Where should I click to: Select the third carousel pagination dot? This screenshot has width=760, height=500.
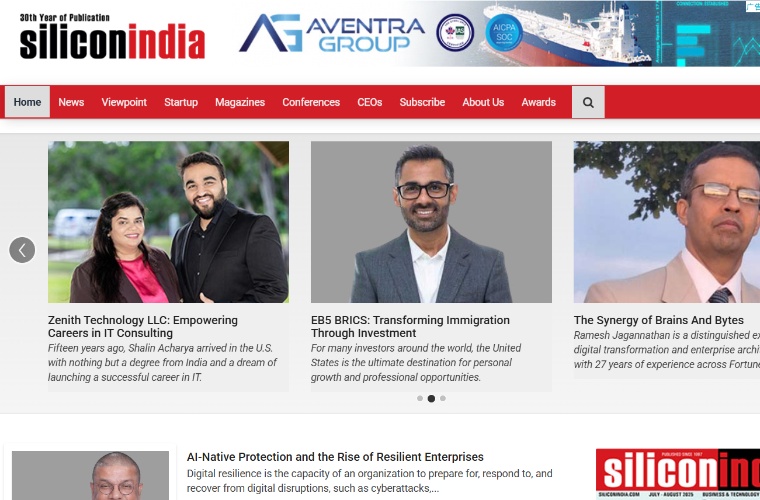(443, 398)
